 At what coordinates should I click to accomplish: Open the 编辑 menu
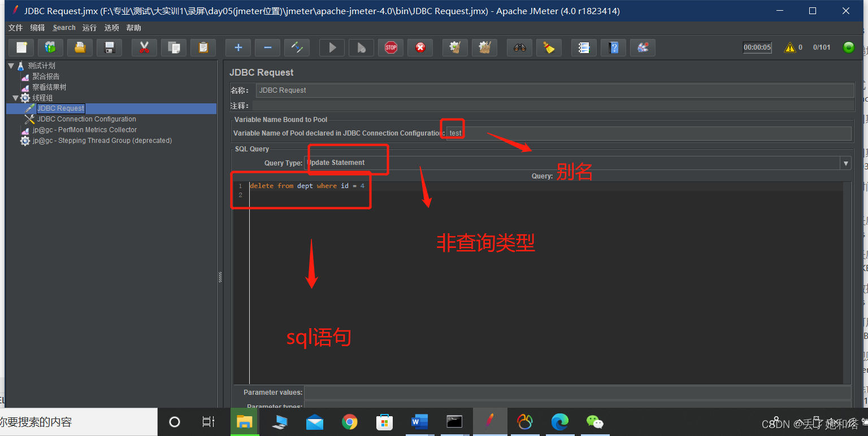tap(38, 28)
